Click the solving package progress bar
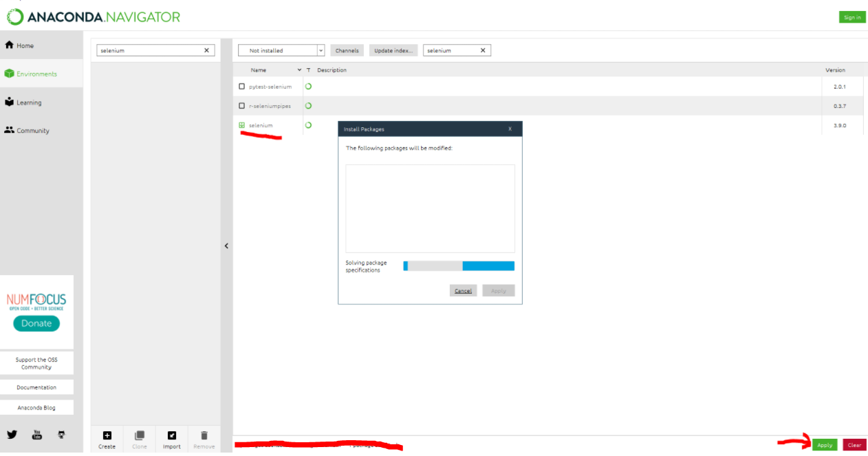The image size is (868, 456). pyautogui.click(x=459, y=266)
